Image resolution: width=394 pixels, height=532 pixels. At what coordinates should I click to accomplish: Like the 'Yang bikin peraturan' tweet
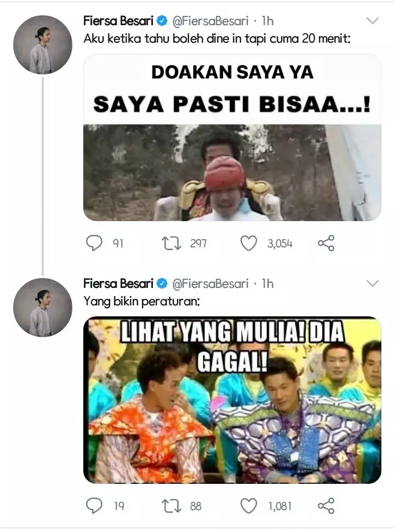[249, 505]
